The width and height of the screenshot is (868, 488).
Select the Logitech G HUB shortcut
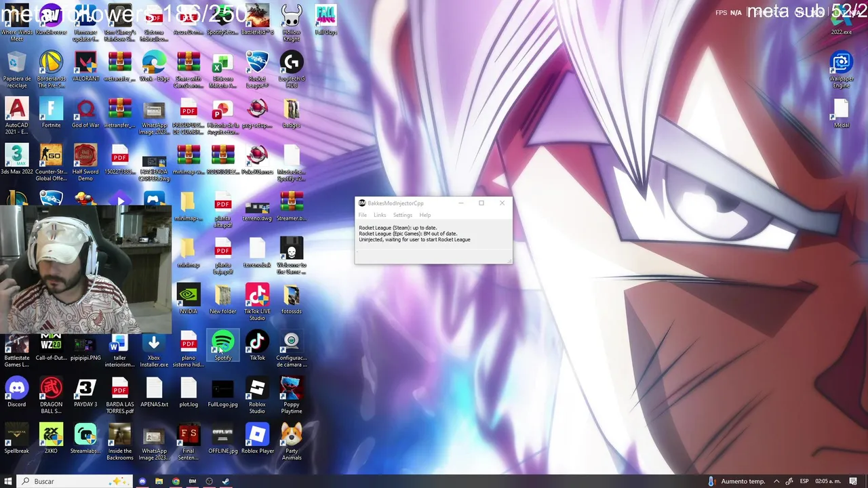coord(292,70)
